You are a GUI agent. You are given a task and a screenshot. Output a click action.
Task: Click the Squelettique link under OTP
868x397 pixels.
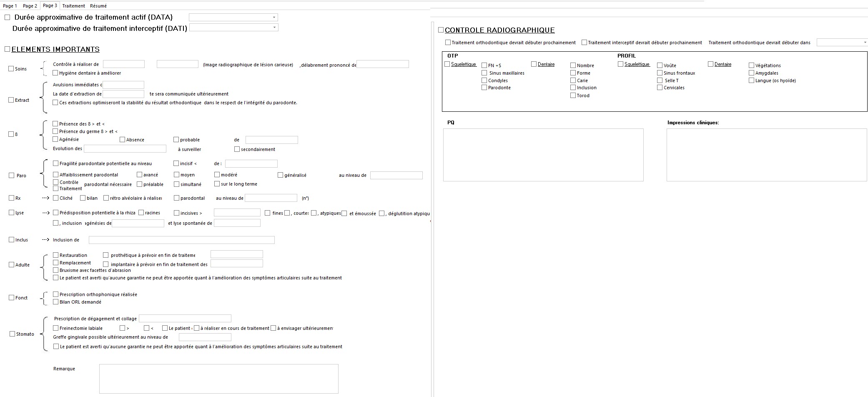coord(463,64)
